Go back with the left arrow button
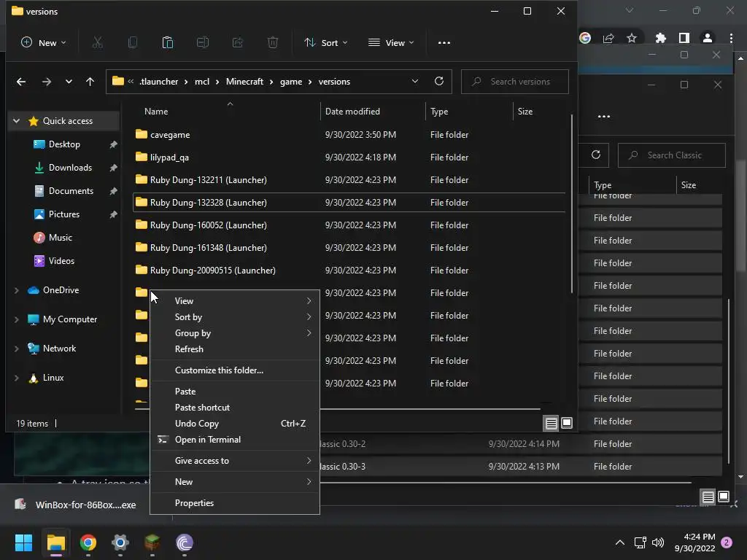 [x=21, y=82]
